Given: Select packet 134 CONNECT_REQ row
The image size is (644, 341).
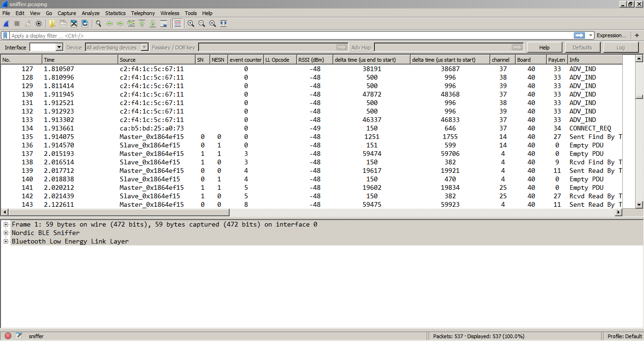Looking at the screenshot, I should coord(312,128).
